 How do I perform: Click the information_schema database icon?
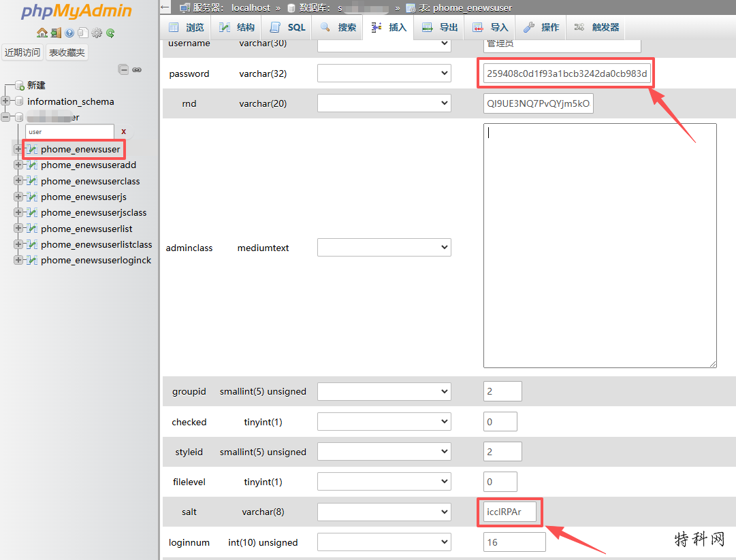tap(19, 101)
